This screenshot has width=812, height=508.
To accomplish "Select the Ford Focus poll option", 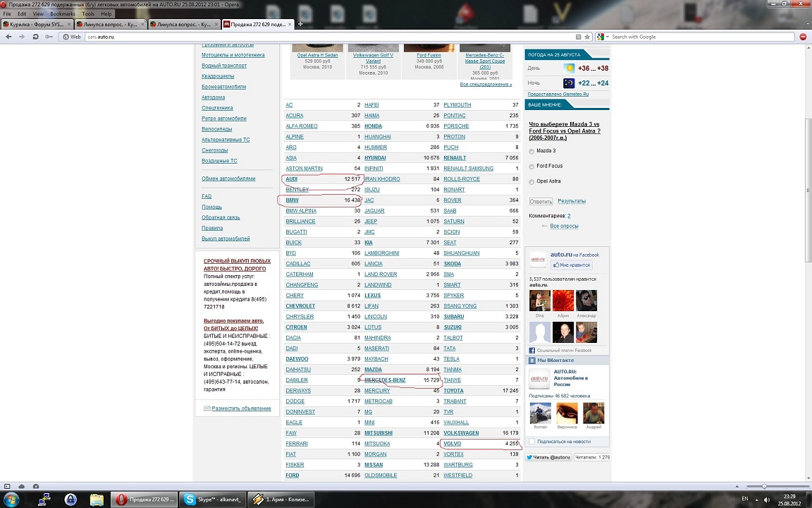I will click(531, 167).
